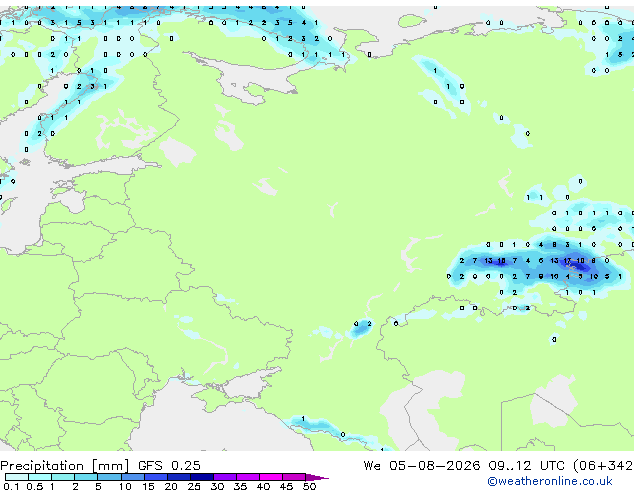Select the 10–15 mm legend color swatch

[133, 477]
